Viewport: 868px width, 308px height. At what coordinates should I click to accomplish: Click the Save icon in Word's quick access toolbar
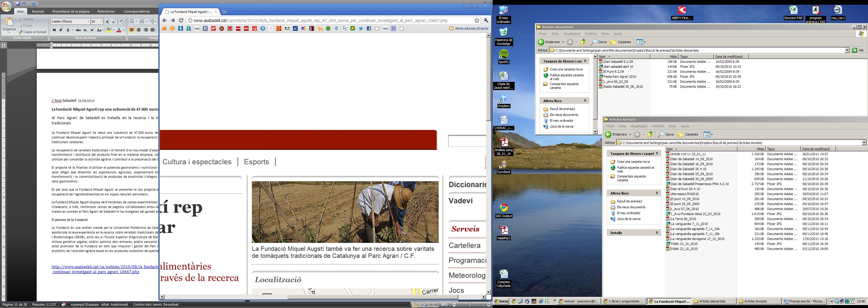(18, 4)
